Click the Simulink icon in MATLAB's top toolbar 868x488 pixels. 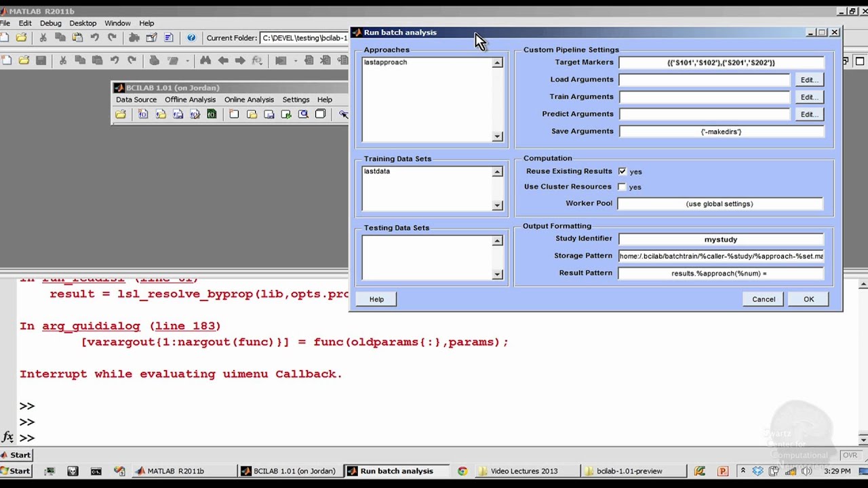click(134, 38)
